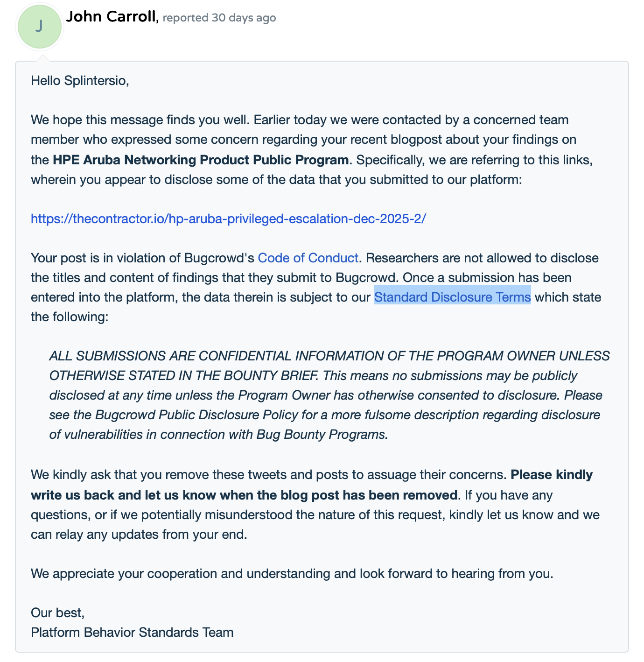This screenshot has width=644, height=662.
Task: Click the "Bug Bounty Programs" italic text
Action: pos(322,434)
